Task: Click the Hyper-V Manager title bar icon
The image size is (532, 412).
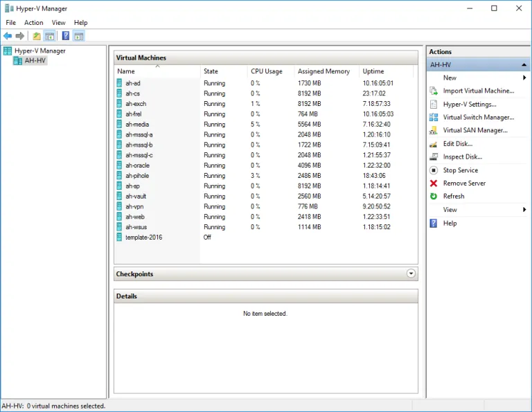Action: point(9,8)
